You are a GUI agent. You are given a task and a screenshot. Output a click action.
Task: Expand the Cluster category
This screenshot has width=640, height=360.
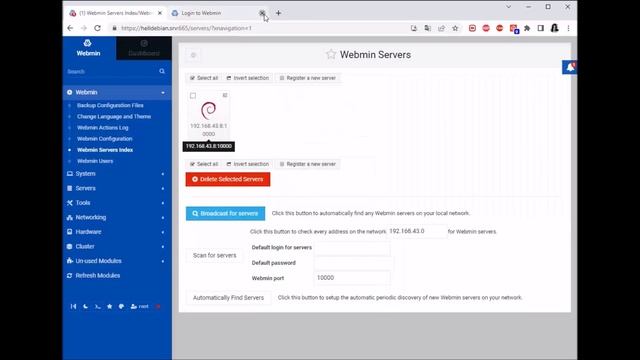(x=117, y=246)
